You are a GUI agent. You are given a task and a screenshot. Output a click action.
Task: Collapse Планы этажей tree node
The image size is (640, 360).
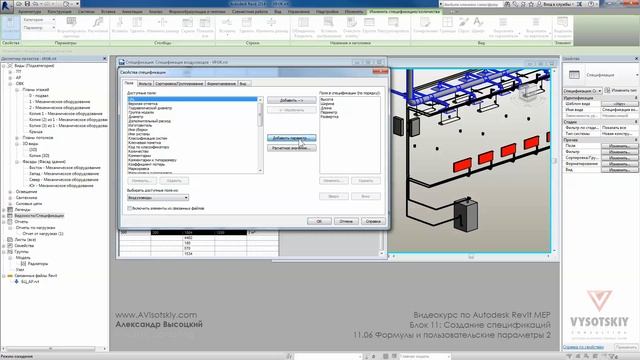click(x=17, y=90)
